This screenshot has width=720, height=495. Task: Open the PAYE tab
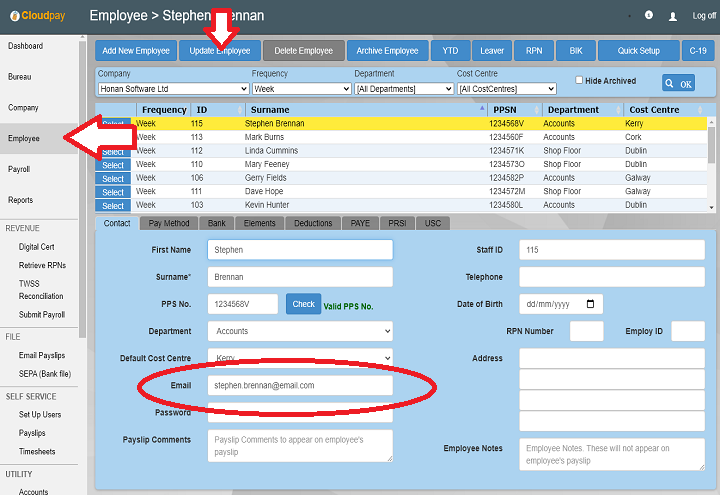[360, 223]
